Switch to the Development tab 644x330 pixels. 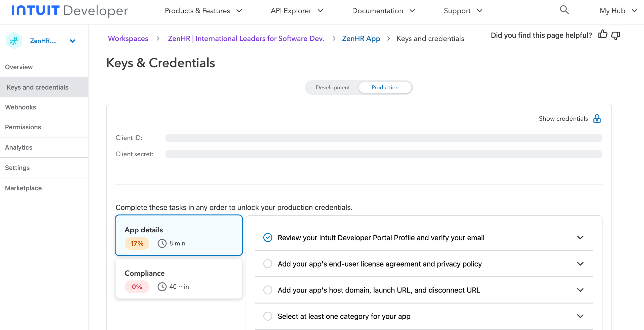pyautogui.click(x=333, y=87)
